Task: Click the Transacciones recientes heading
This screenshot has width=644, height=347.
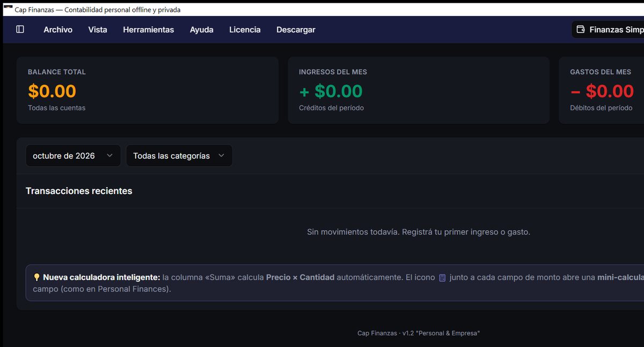Action: pos(79,191)
